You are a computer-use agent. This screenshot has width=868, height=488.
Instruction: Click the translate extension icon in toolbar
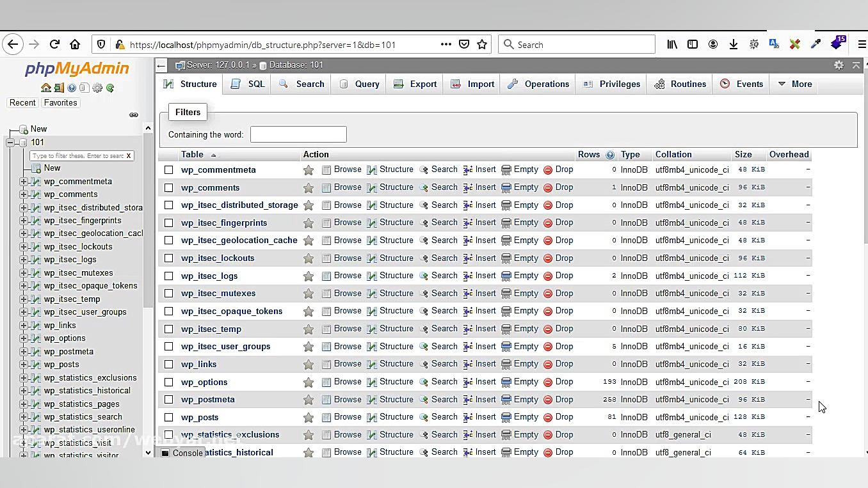[775, 44]
